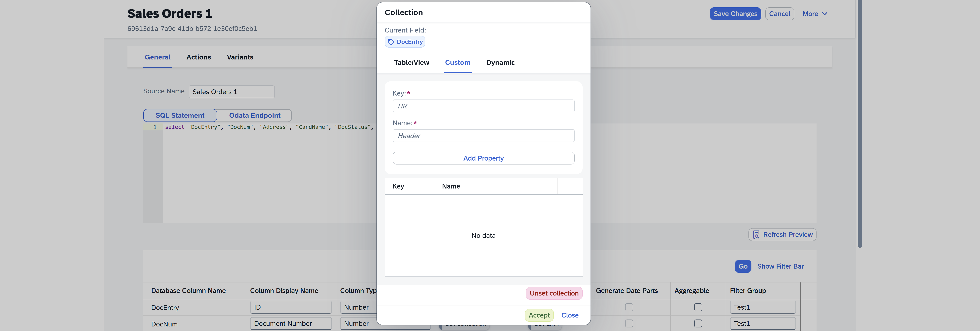Switch to the Dynamic tab
This screenshot has width=980, height=331.
(500, 62)
